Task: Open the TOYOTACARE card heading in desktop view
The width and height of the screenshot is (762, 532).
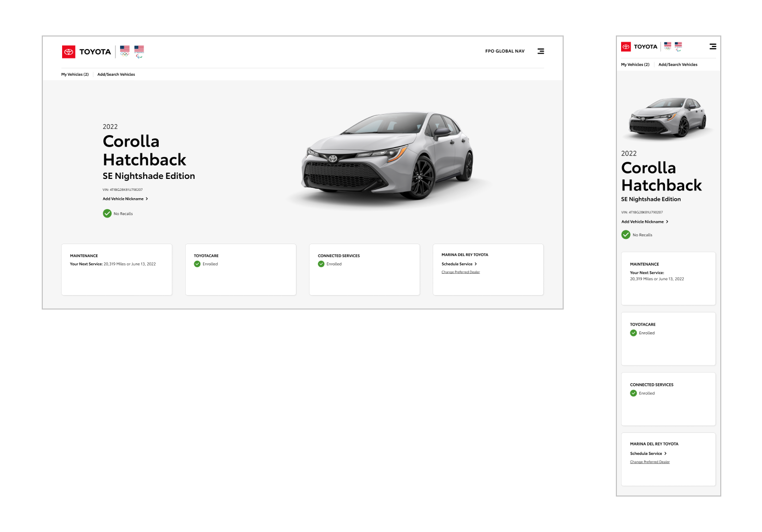Action: point(206,256)
